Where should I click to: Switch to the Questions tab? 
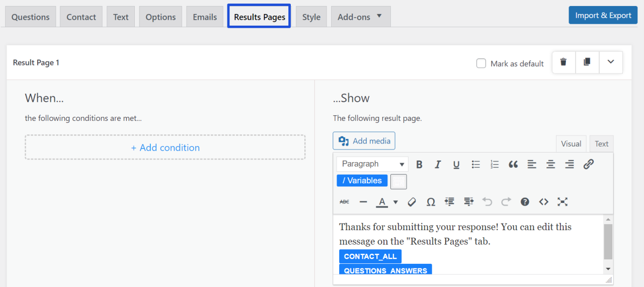[31, 17]
